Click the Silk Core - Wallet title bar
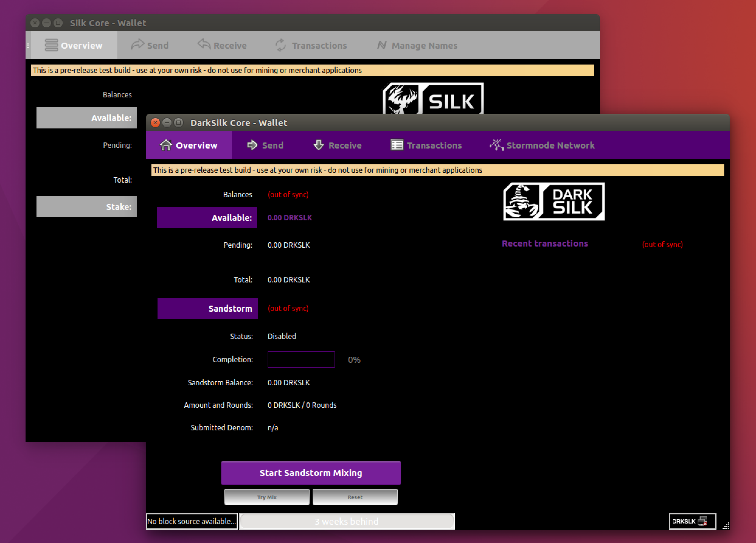Viewport: 756px width, 543px height. click(x=312, y=23)
